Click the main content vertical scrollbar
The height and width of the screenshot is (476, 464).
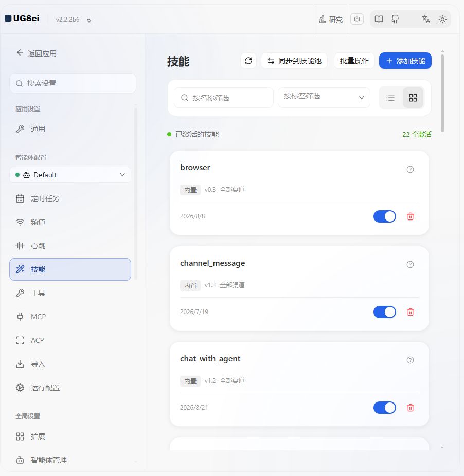442,93
